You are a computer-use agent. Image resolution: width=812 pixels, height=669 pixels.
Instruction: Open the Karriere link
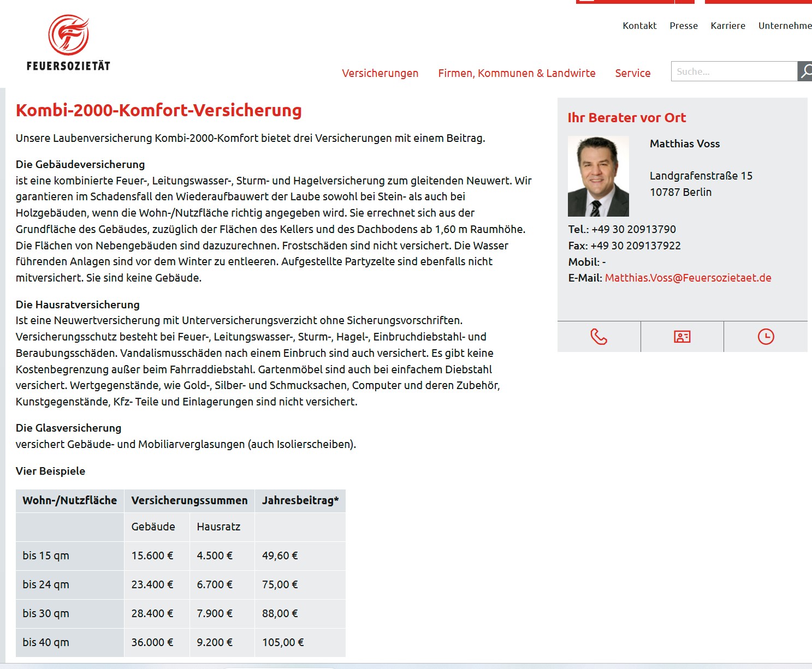pyautogui.click(x=728, y=26)
